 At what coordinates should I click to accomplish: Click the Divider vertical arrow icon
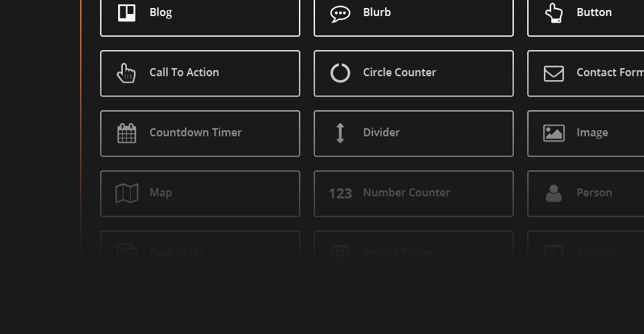pos(340,134)
